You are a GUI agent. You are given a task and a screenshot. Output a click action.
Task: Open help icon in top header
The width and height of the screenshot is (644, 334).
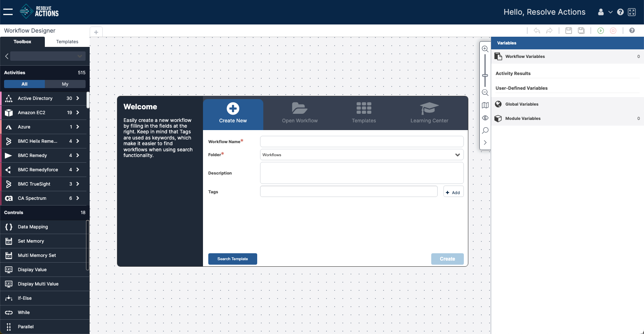tap(620, 12)
